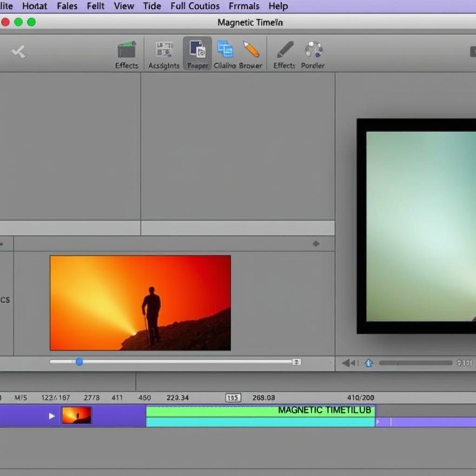Open the View menu
Screen dimensions: 476x476
(x=123, y=6)
